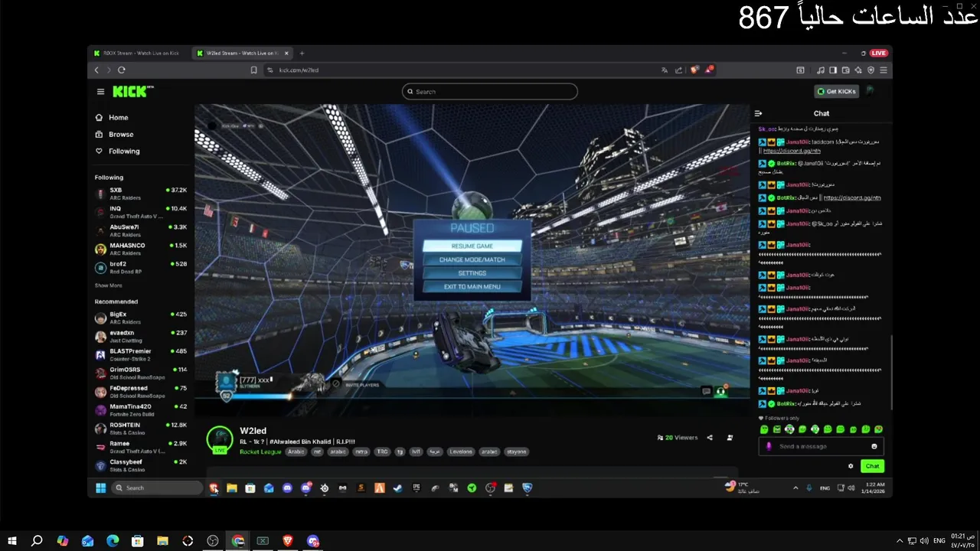The image size is (980, 551).
Task: Click the green Chat send button
Action: 872,466
